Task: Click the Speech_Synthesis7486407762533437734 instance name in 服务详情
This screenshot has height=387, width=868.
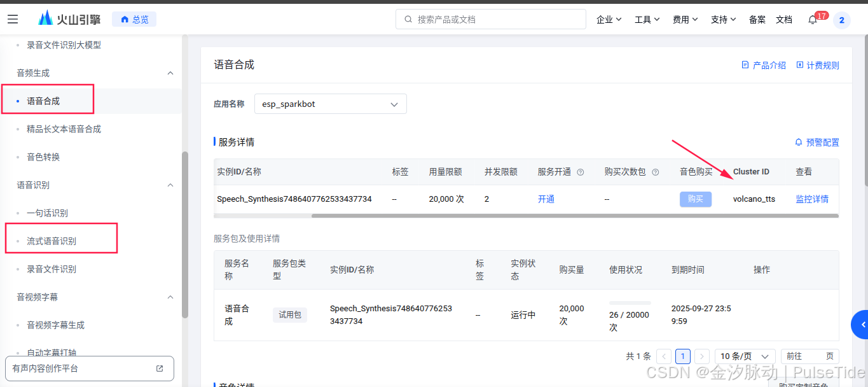Action: [294, 199]
